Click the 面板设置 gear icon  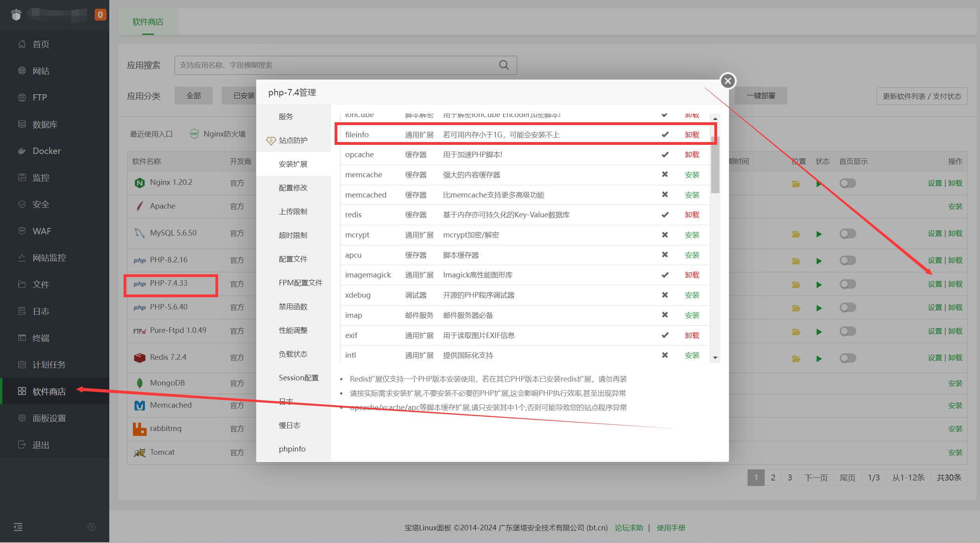(22, 418)
